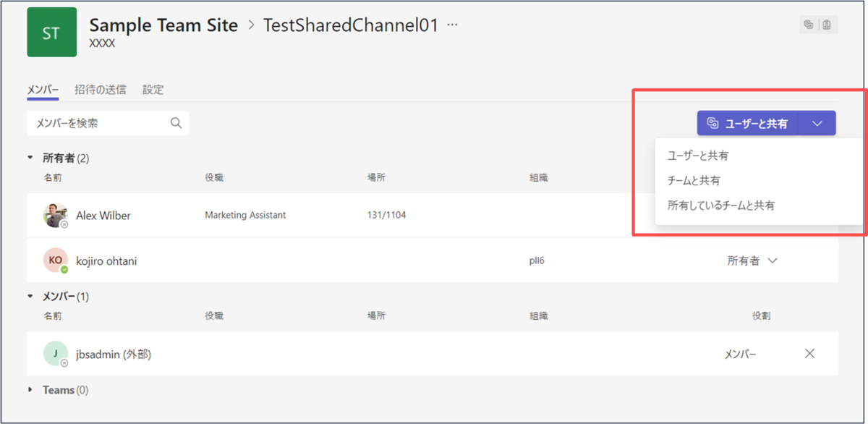Click the badge icon at top right
The height and width of the screenshot is (424, 868).
[x=827, y=25]
